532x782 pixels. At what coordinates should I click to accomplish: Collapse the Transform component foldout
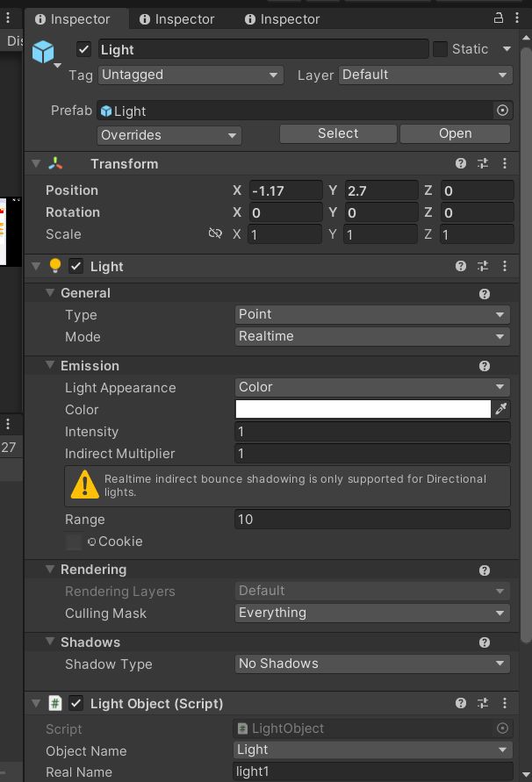[36, 163]
